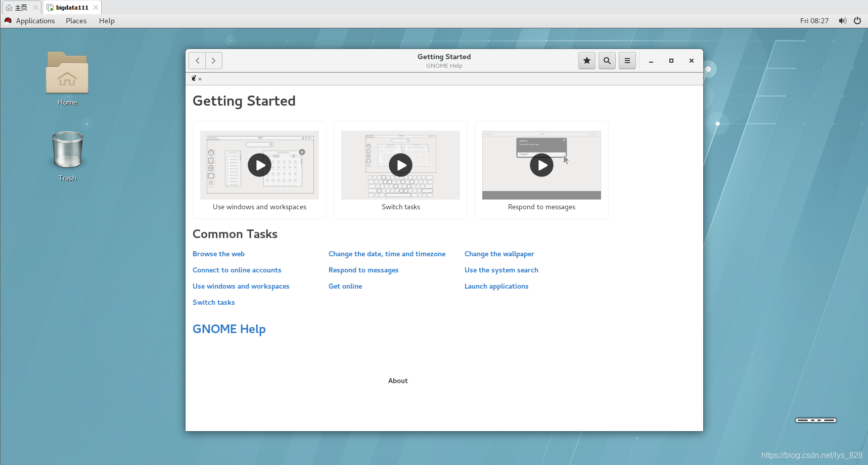Viewport: 868px width, 465px height.
Task: Open the Home folder desktop icon
Action: 67,79
